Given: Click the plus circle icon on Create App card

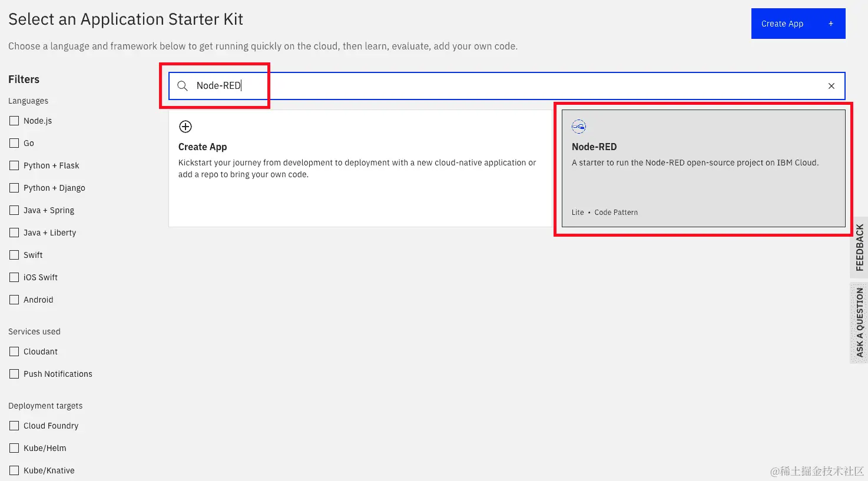Looking at the screenshot, I should (185, 127).
